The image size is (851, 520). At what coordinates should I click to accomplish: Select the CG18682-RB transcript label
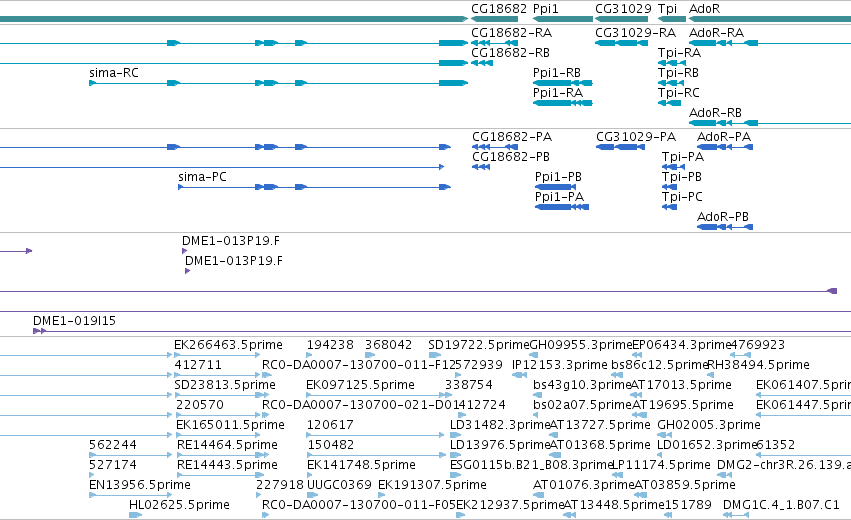click(510, 53)
